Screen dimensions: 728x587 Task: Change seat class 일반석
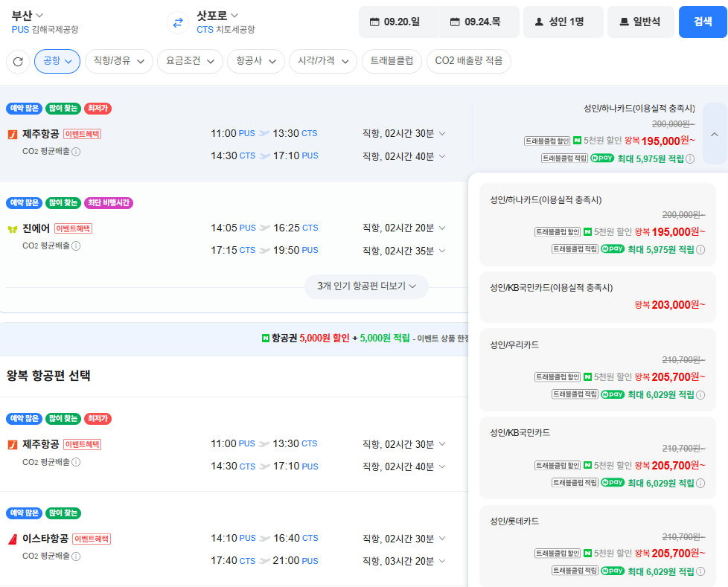coord(641,22)
